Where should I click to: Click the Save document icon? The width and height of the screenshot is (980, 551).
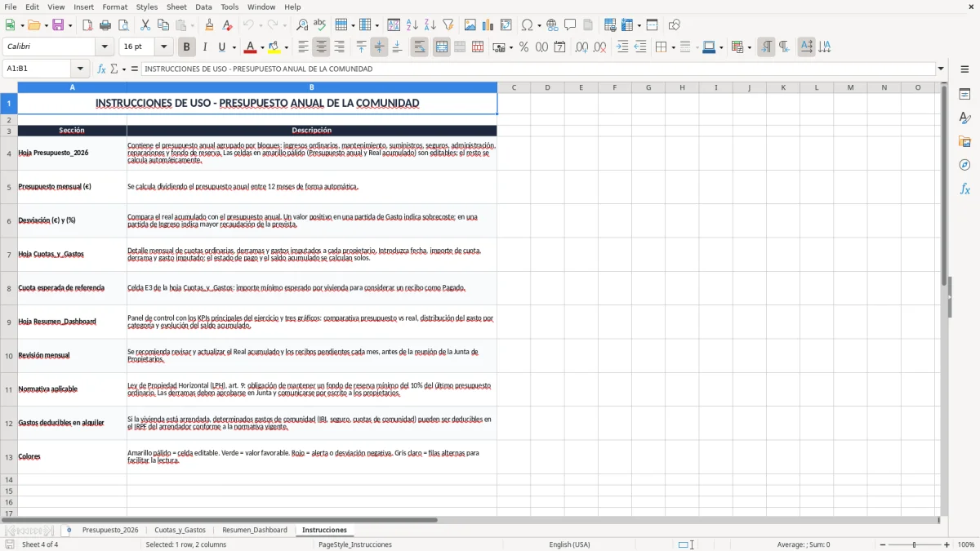[58, 25]
